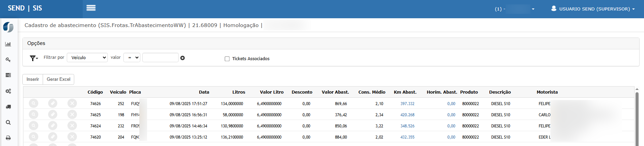The width and height of the screenshot is (644, 146).
Task: Click the key icon in sidebar
Action: (x=8, y=60)
